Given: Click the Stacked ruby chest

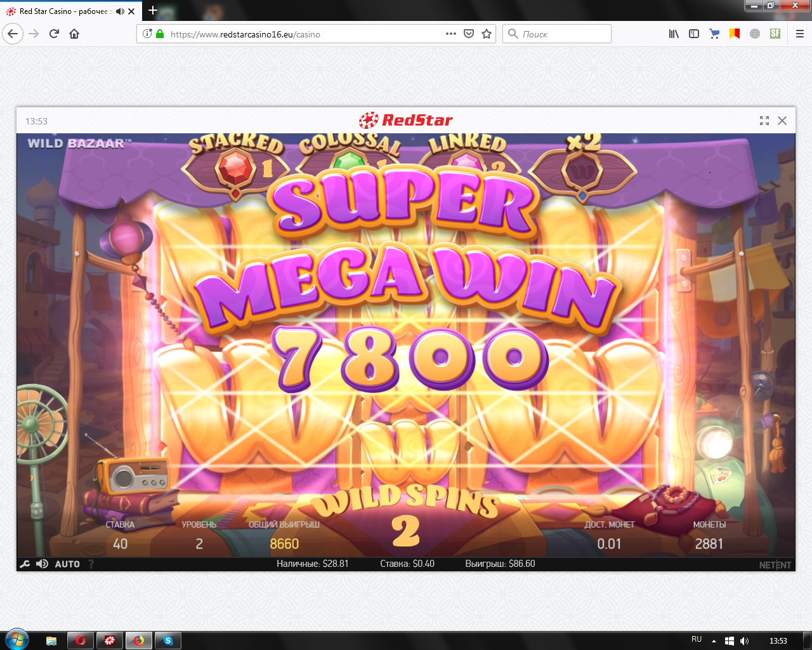Looking at the screenshot, I should point(235,169).
